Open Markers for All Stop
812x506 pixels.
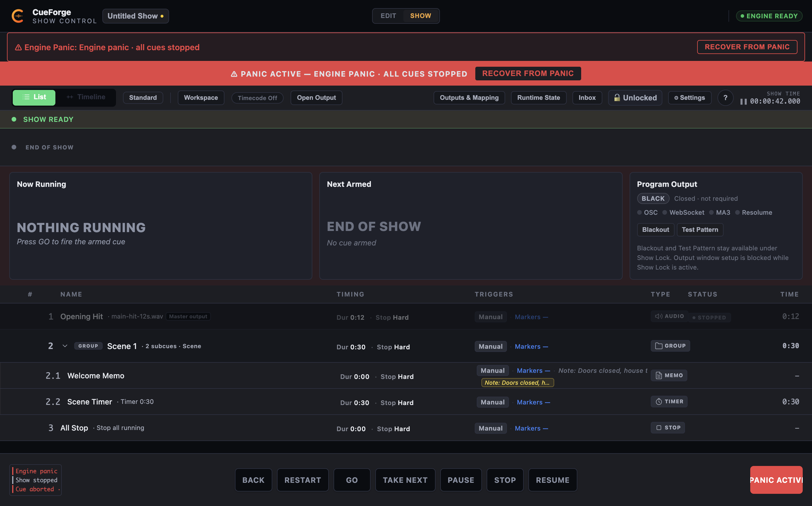(x=531, y=428)
